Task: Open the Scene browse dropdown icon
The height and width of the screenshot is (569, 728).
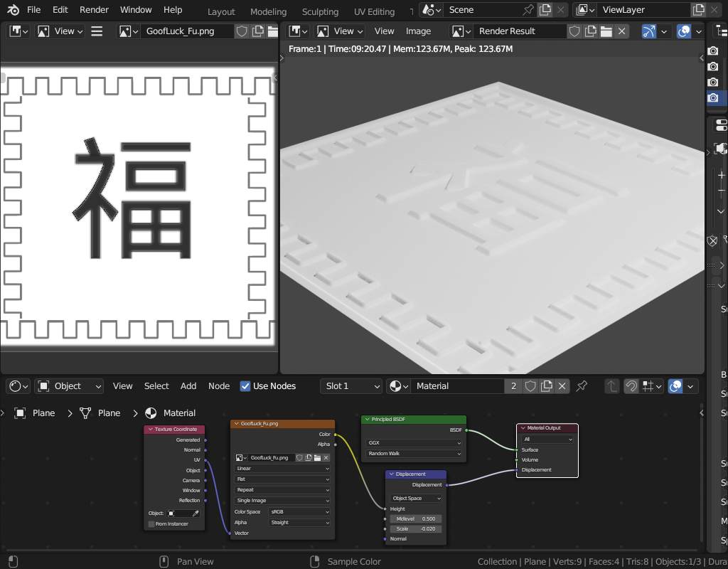Action: point(432,10)
